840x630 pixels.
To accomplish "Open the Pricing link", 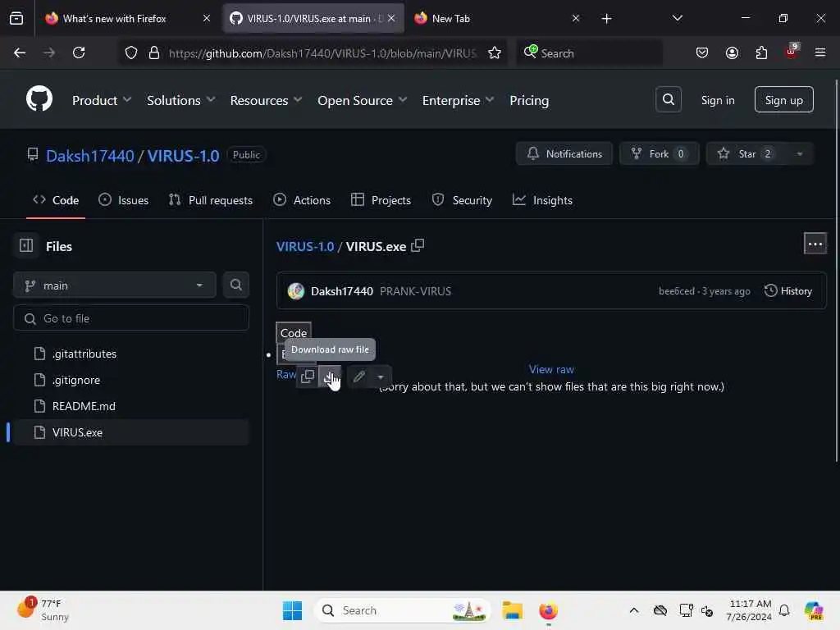I will coord(529,100).
